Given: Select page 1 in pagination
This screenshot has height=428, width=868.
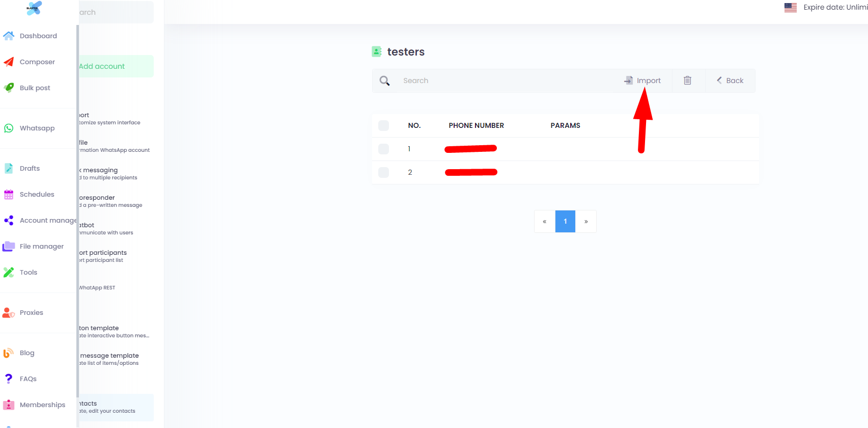Looking at the screenshot, I should pyautogui.click(x=565, y=222).
